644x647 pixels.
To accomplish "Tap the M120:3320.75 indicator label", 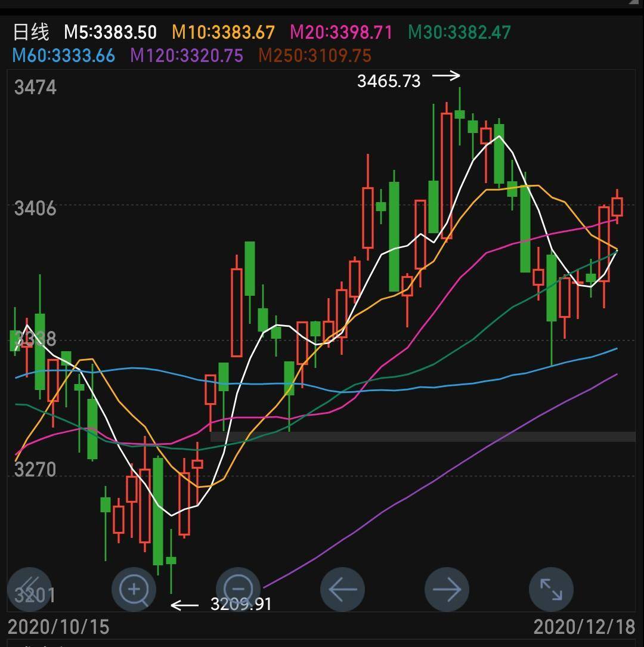I will click(187, 55).
